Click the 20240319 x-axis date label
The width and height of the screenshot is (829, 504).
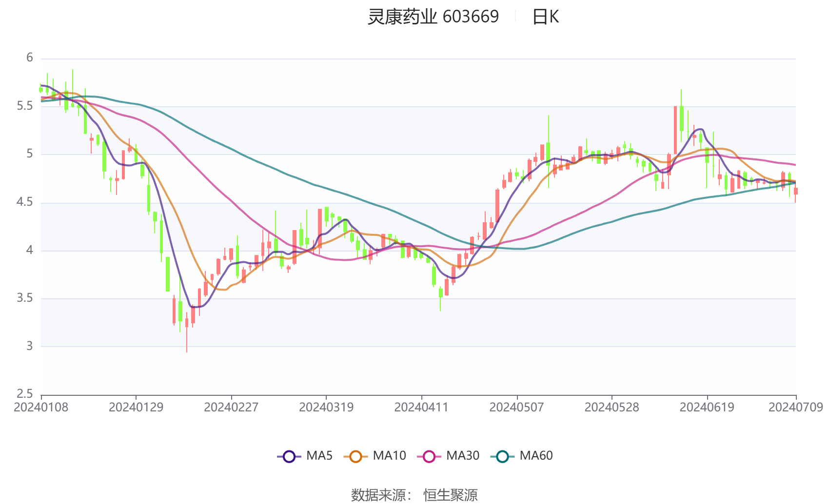pyautogui.click(x=326, y=407)
